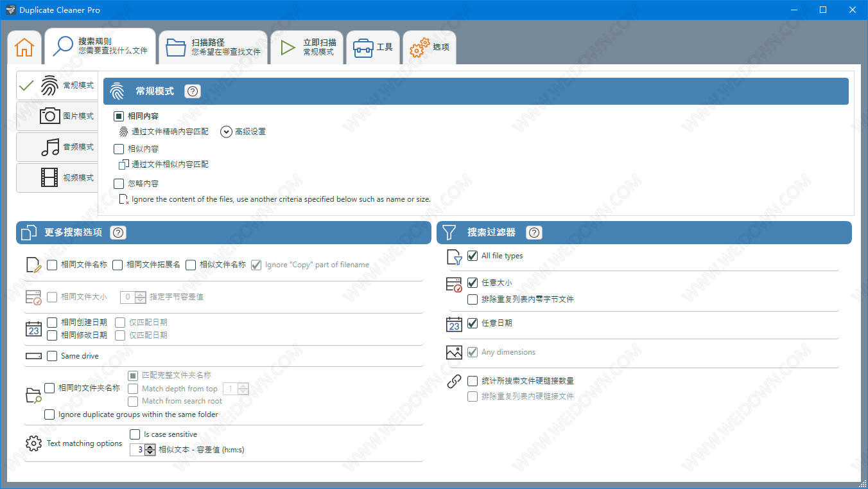Open the Home tab with house icon

pyautogui.click(x=24, y=47)
